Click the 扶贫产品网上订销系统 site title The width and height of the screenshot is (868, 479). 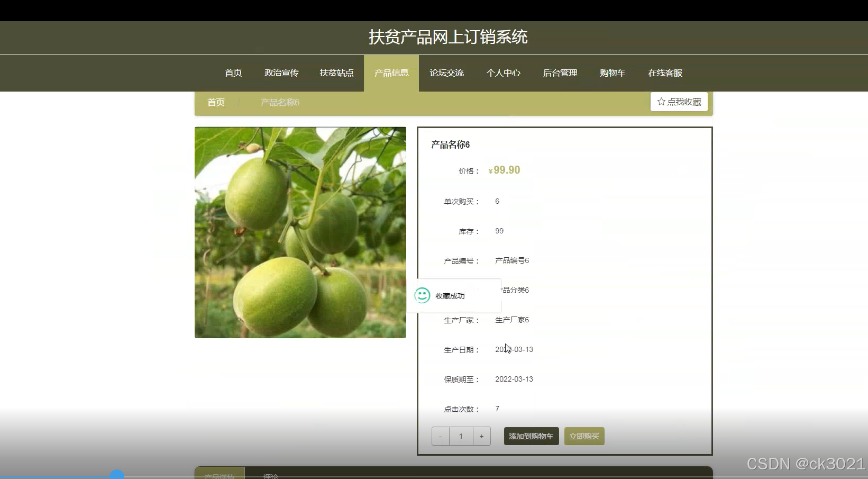(x=448, y=37)
